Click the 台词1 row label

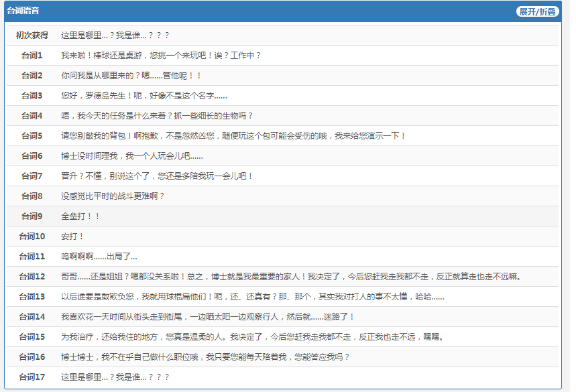tap(32, 55)
